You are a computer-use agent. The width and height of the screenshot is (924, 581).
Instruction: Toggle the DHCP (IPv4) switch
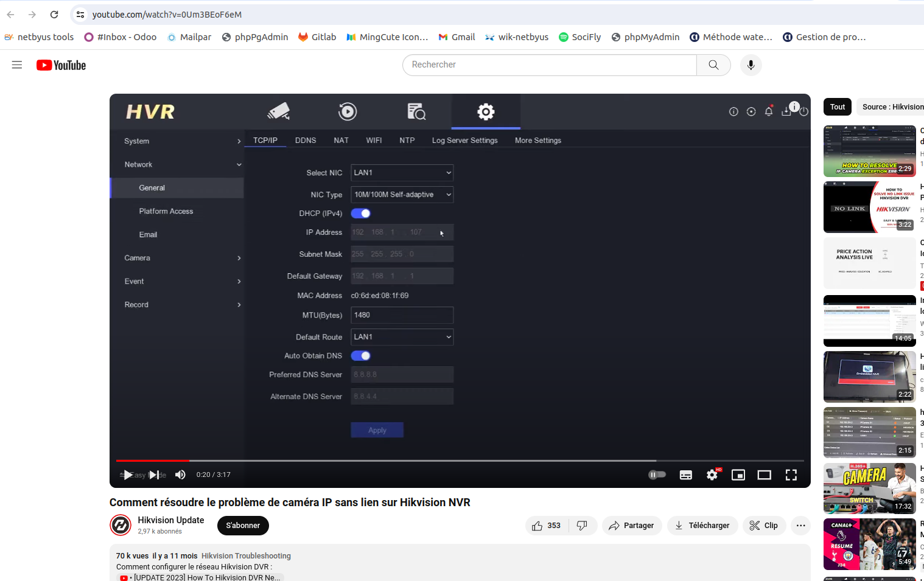pyautogui.click(x=361, y=214)
